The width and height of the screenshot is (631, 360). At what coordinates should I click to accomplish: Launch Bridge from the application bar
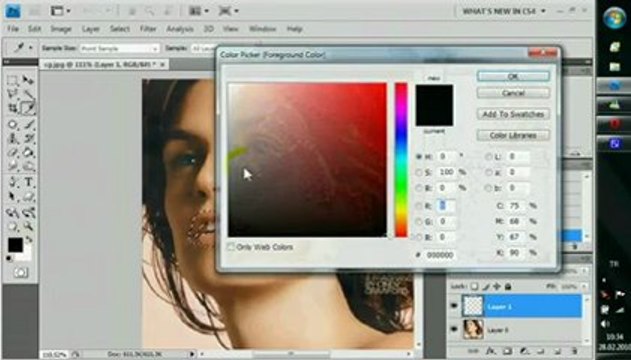35,11
